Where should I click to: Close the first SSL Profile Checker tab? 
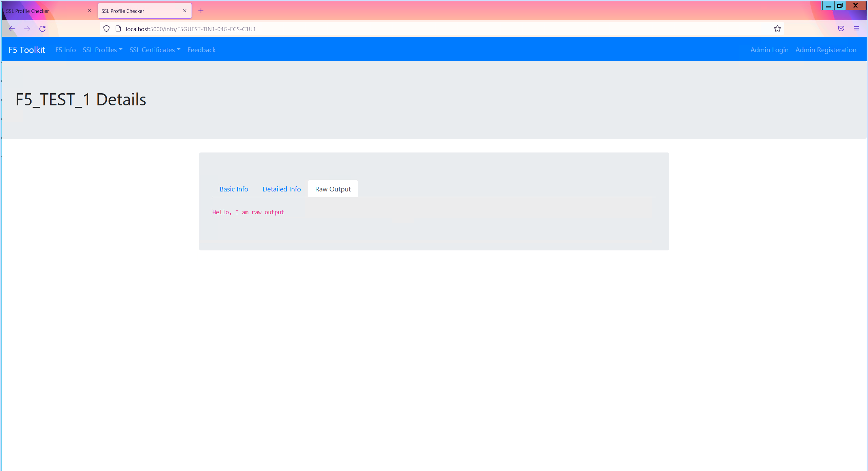90,11
